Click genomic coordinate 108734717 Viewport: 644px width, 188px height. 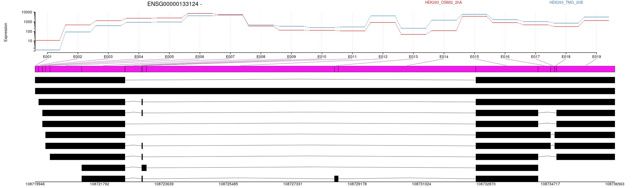click(x=550, y=184)
